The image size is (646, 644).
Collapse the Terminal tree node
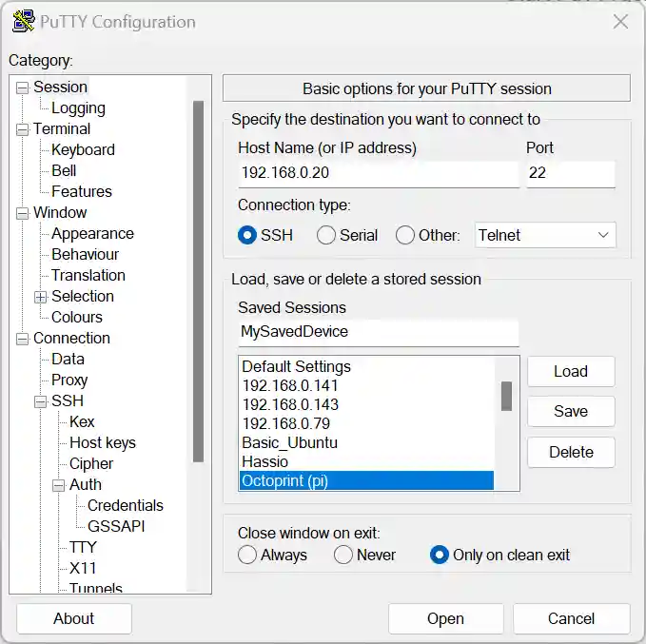[x=22, y=129]
